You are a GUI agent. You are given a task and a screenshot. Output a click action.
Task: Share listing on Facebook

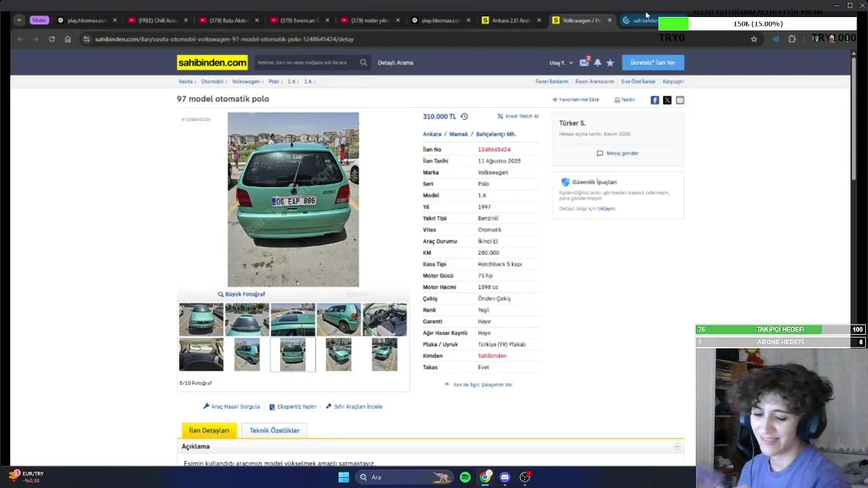pyautogui.click(x=654, y=100)
